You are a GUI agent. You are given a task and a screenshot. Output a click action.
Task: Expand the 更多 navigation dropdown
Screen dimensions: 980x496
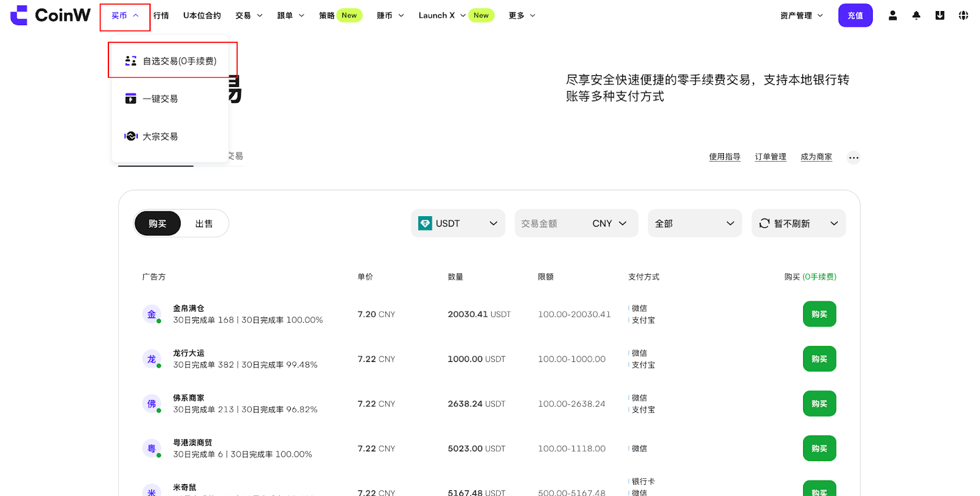522,16
